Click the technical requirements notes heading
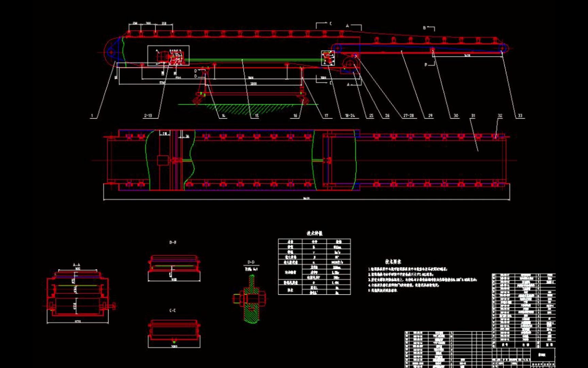 click(393, 262)
